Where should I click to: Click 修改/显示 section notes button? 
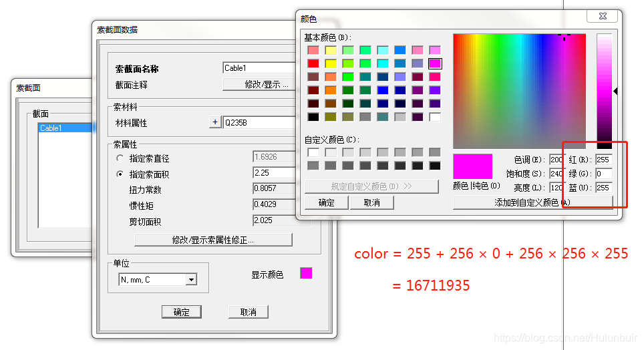coord(259,84)
